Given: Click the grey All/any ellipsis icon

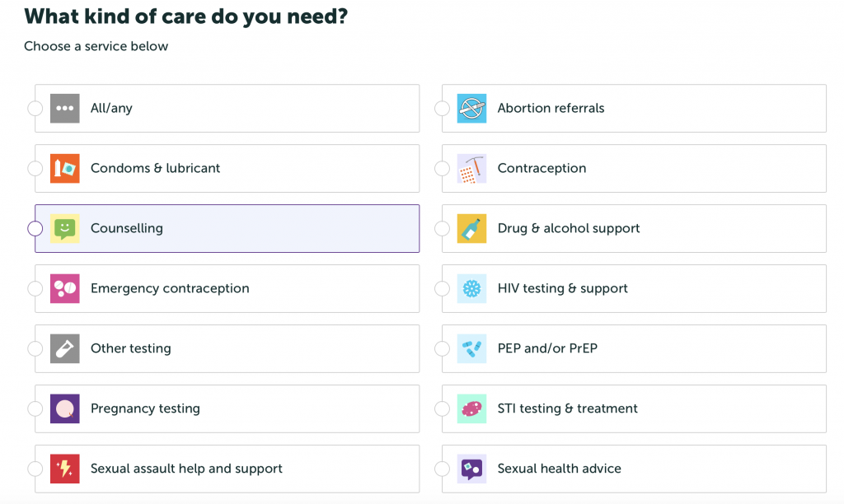Looking at the screenshot, I should click(64, 108).
